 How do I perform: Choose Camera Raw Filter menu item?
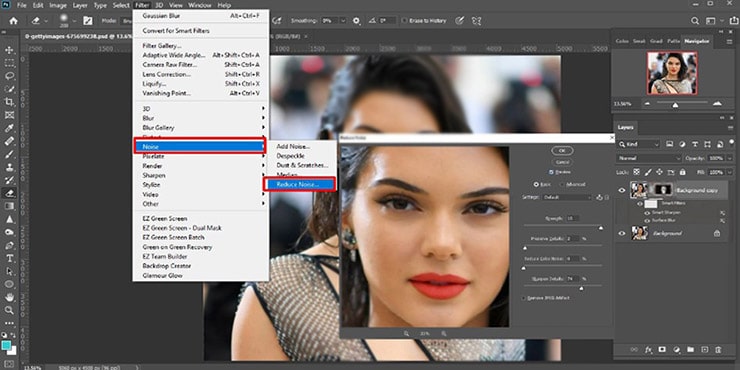click(x=201, y=65)
